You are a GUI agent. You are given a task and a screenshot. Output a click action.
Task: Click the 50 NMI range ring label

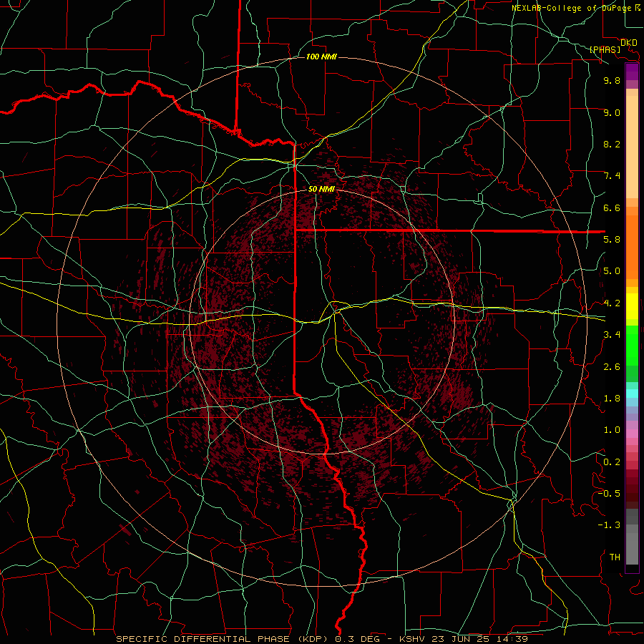pos(321,189)
